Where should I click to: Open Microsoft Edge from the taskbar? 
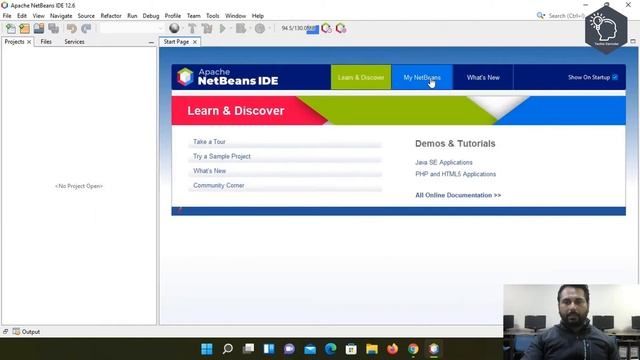pyautogui.click(x=331, y=349)
